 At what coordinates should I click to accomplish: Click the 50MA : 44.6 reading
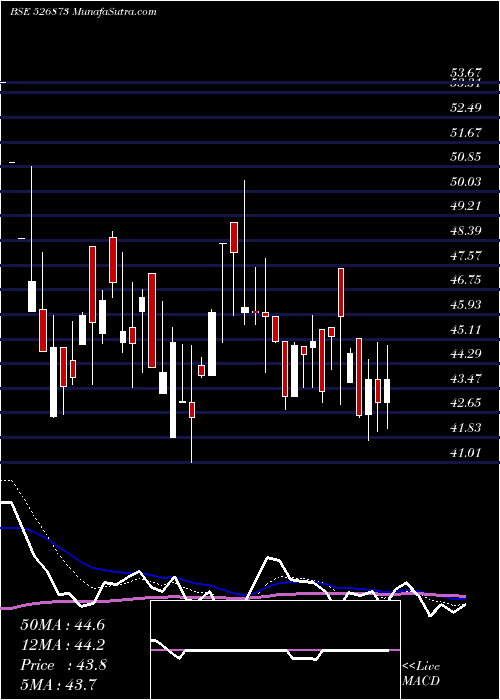63,625
